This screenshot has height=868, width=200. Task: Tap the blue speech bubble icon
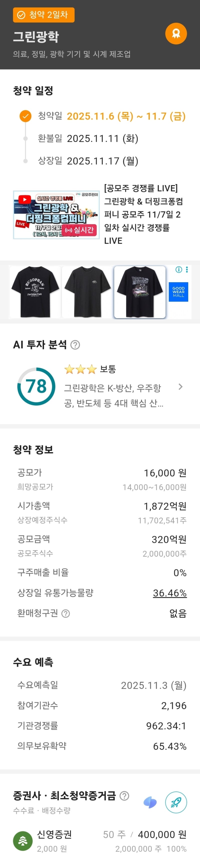tap(150, 802)
